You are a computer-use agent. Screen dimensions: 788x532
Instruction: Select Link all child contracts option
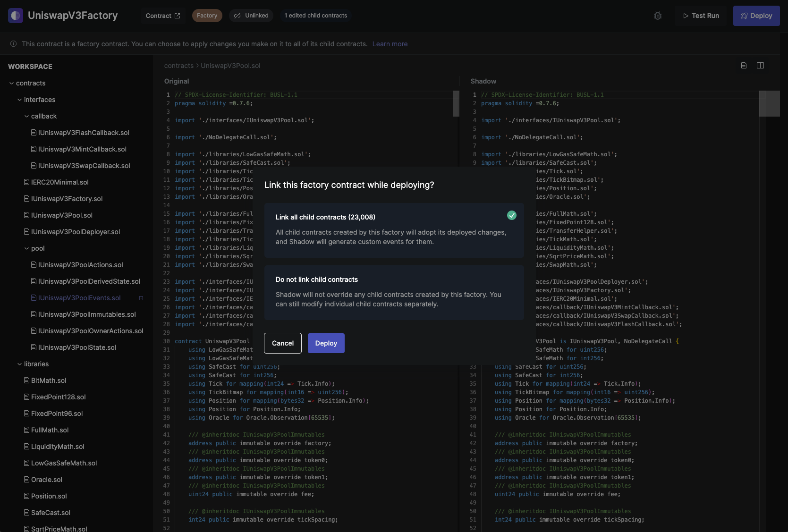394,230
